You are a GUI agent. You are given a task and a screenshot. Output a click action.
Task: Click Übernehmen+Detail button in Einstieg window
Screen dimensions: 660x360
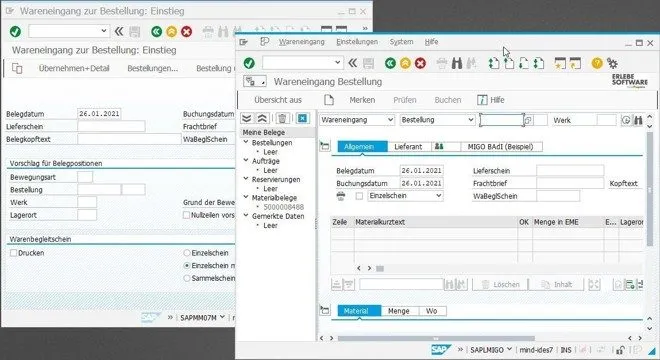74,68
